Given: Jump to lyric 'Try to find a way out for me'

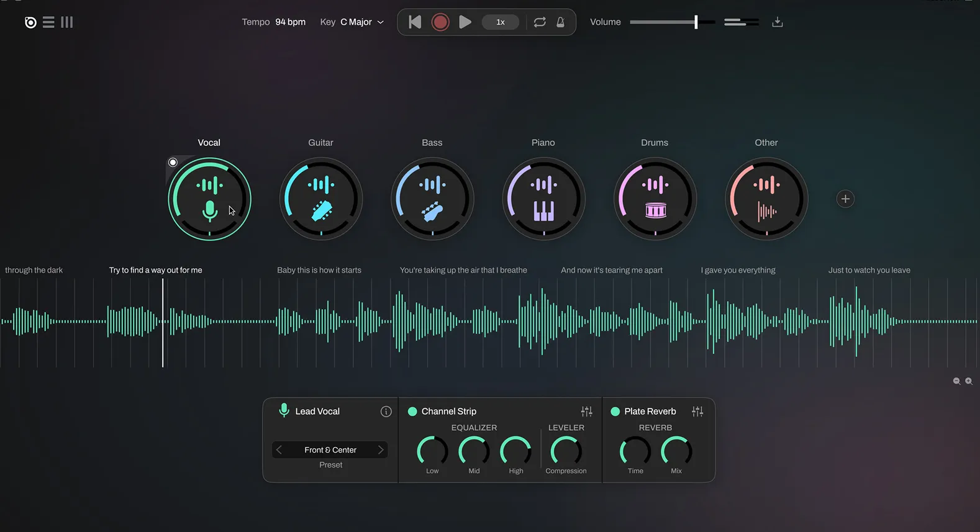Looking at the screenshot, I should pos(156,270).
